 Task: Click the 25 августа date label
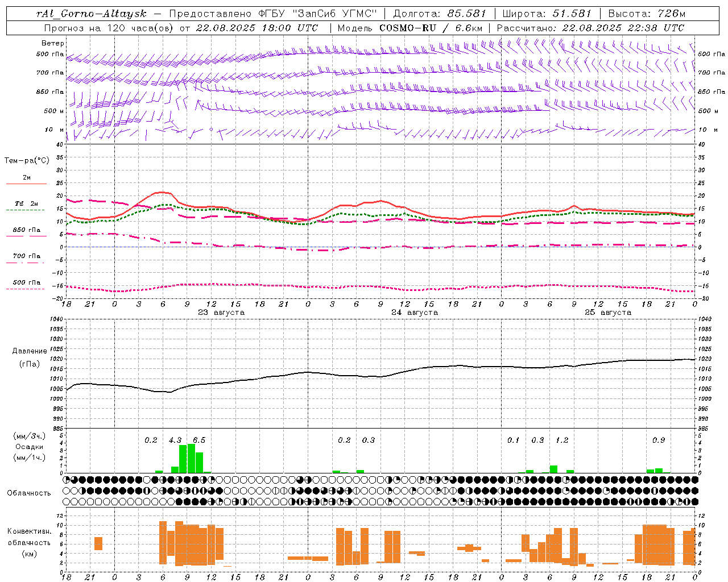tap(608, 313)
